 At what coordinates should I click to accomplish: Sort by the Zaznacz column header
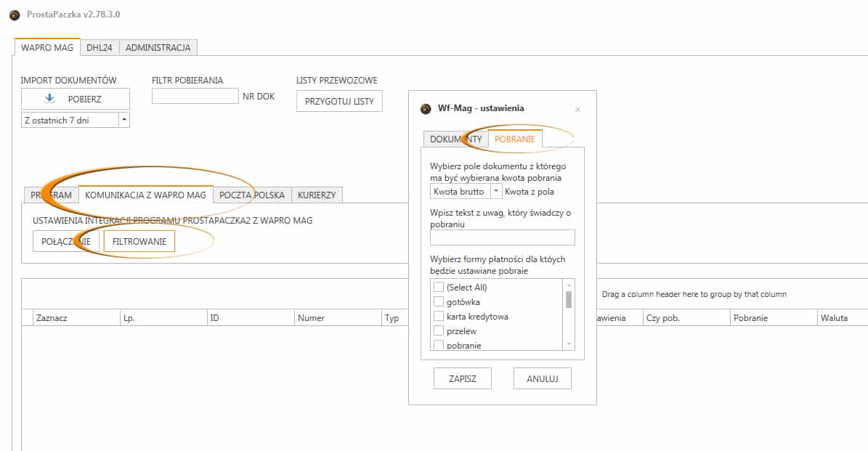[x=76, y=317]
